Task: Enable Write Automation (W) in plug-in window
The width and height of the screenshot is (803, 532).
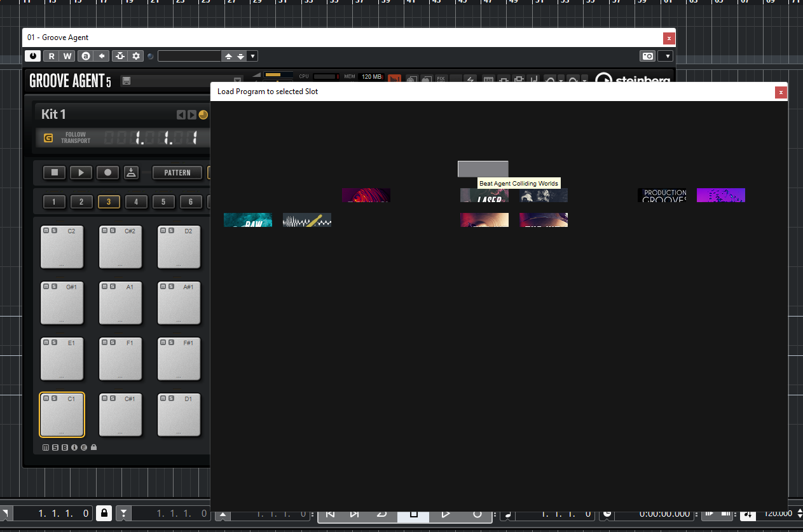Action: [x=67, y=56]
